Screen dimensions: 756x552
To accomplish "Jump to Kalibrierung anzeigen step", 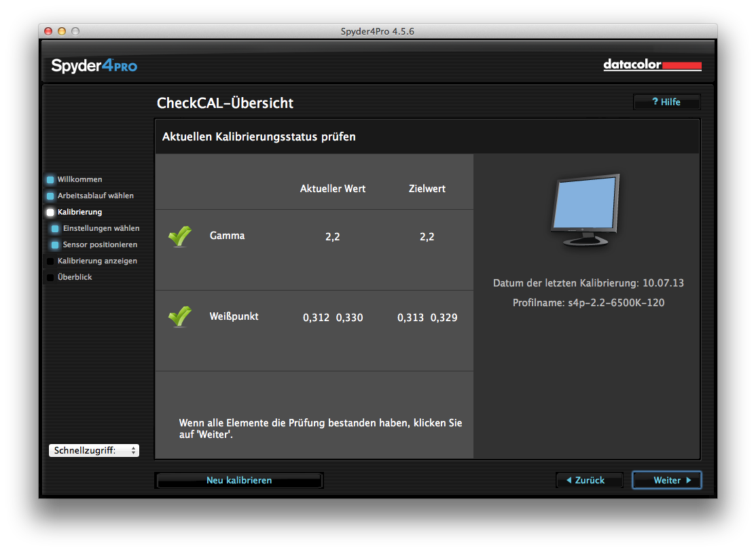I will pyautogui.click(x=97, y=261).
